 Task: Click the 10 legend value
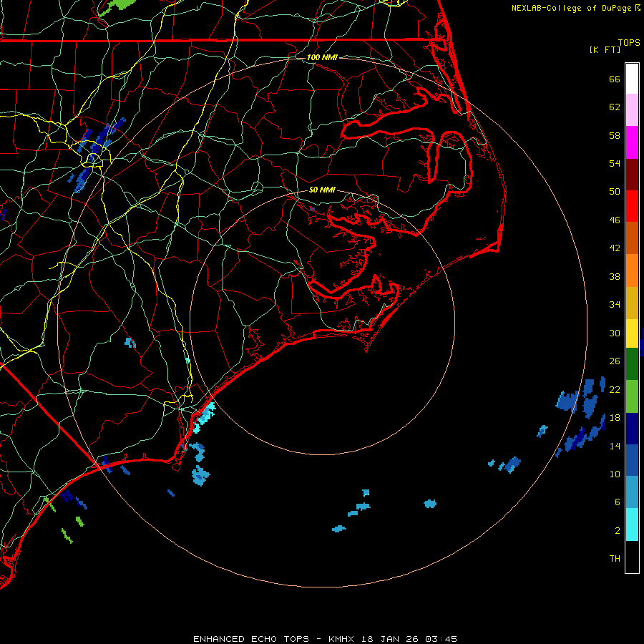(x=615, y=474)
